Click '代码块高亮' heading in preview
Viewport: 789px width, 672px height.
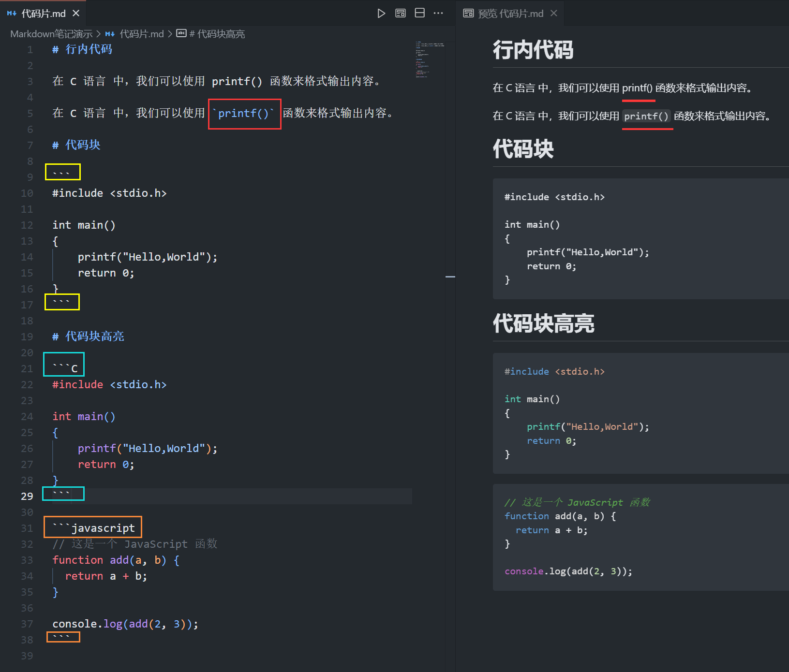pyautogui.click(x=543, y=323)
